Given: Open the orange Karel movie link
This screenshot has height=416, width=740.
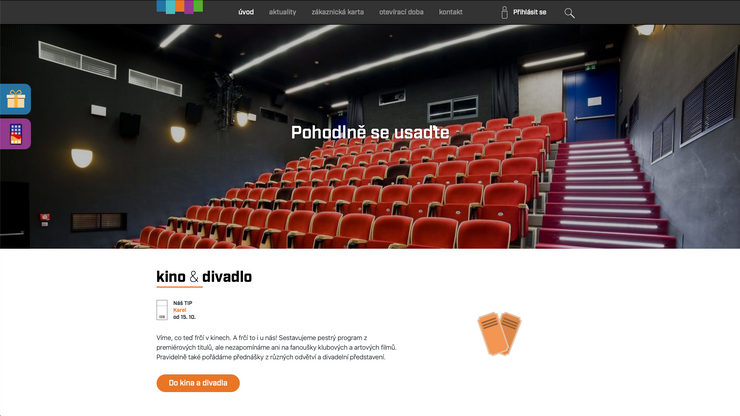Looking at the screenshot, I should [x=179, y=310].
